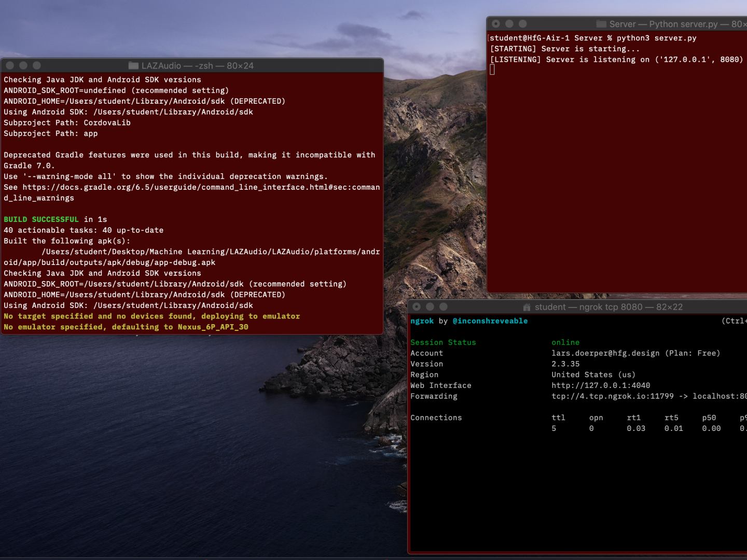Click the lars.doerper@hfg.design account value
This screenshot has height=560, width=747.
(x=605, y=353)
